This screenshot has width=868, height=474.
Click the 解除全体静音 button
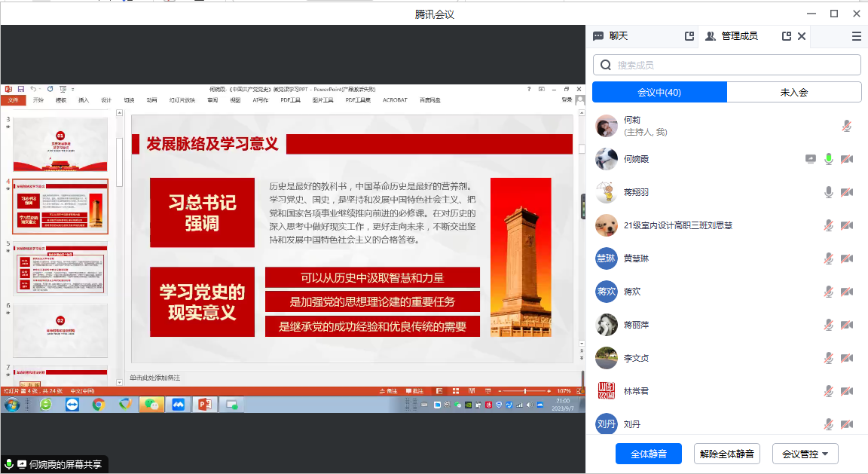click(x=726, y=454)
